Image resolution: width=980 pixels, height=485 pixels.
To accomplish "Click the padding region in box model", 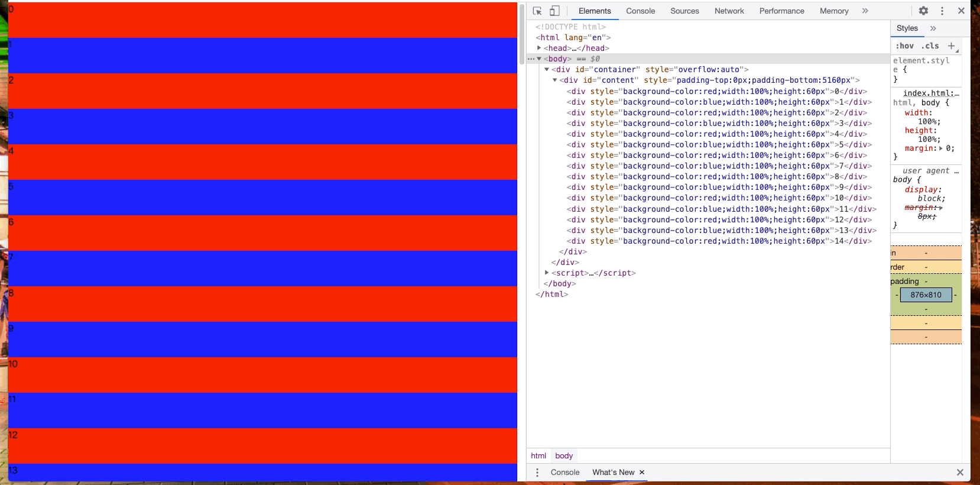I will click(926, 282).
